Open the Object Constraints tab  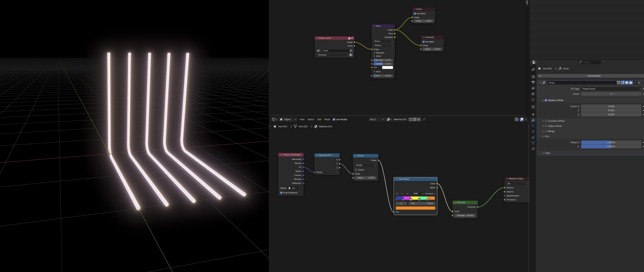[533, 137]
